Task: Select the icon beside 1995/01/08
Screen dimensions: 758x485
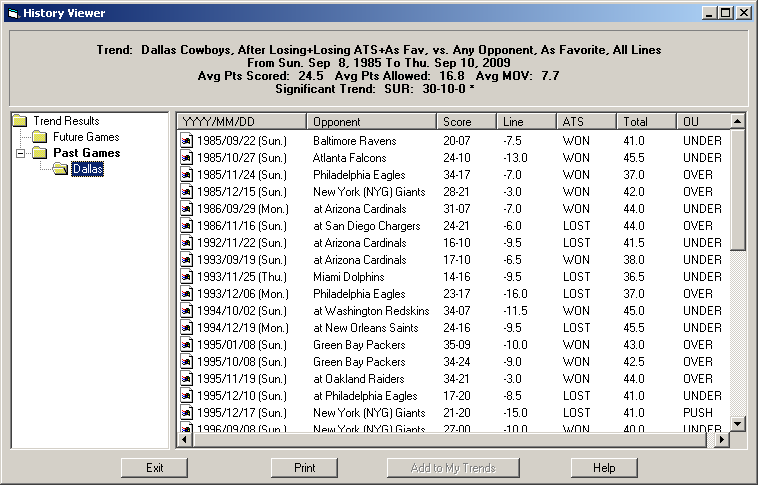Action: 187,345
